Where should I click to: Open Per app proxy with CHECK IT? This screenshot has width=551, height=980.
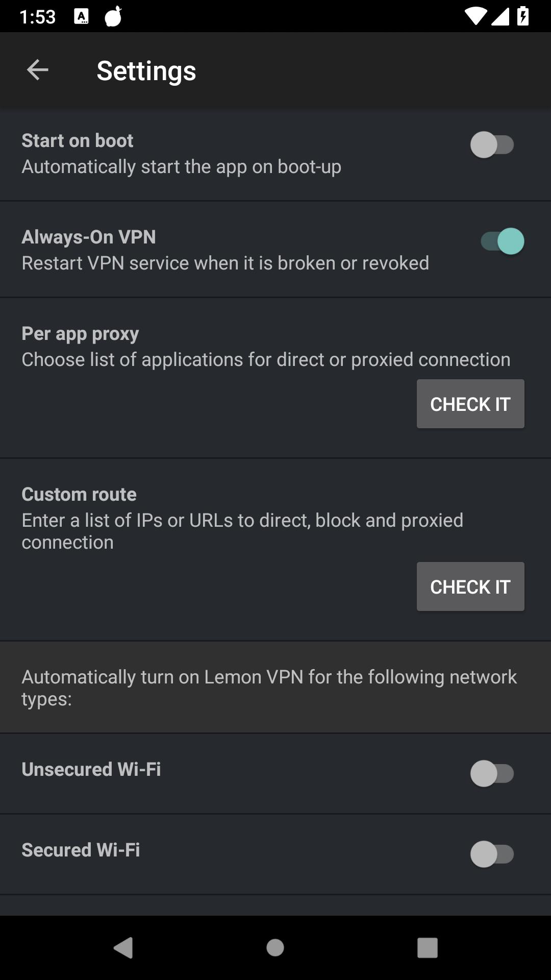(470, 404)
